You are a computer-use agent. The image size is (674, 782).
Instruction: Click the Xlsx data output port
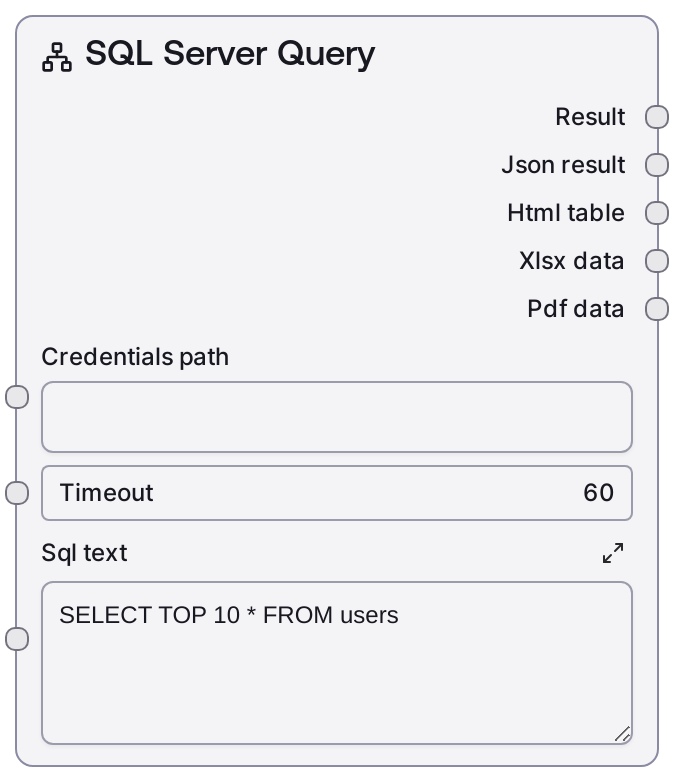pyautogui.click(x=656, y=261)
